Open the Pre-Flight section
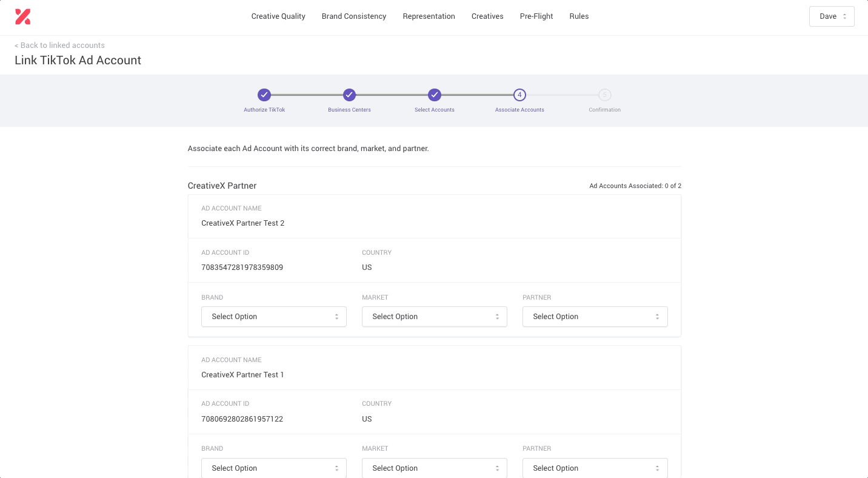The width and height of the screenshot is (868, 478). coord(536,16)
